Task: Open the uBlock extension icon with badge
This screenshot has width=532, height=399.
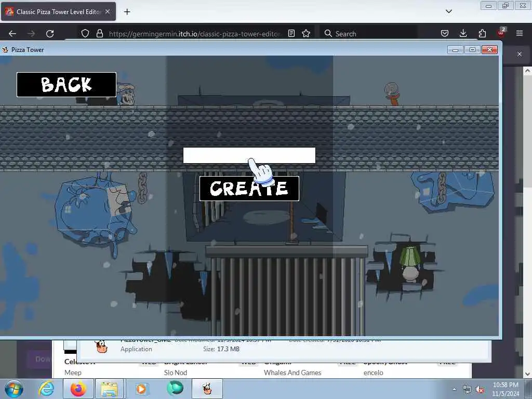Action: (x=501, y=33)
